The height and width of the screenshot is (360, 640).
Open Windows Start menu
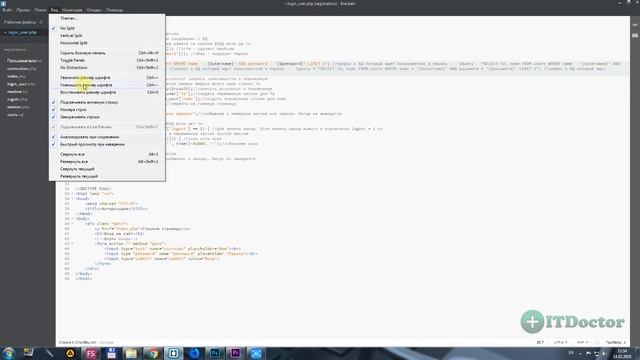point(8,353)
